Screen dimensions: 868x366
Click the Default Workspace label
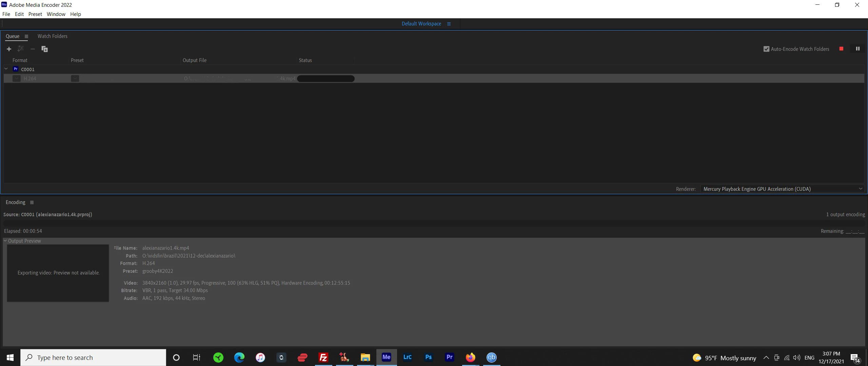[421, 24]
